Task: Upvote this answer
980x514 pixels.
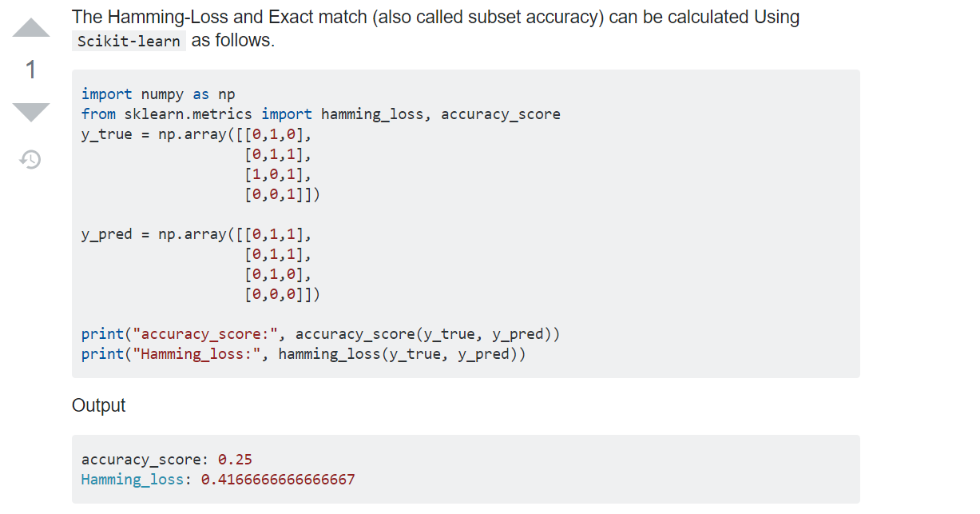Action: [x=32, y=30]
